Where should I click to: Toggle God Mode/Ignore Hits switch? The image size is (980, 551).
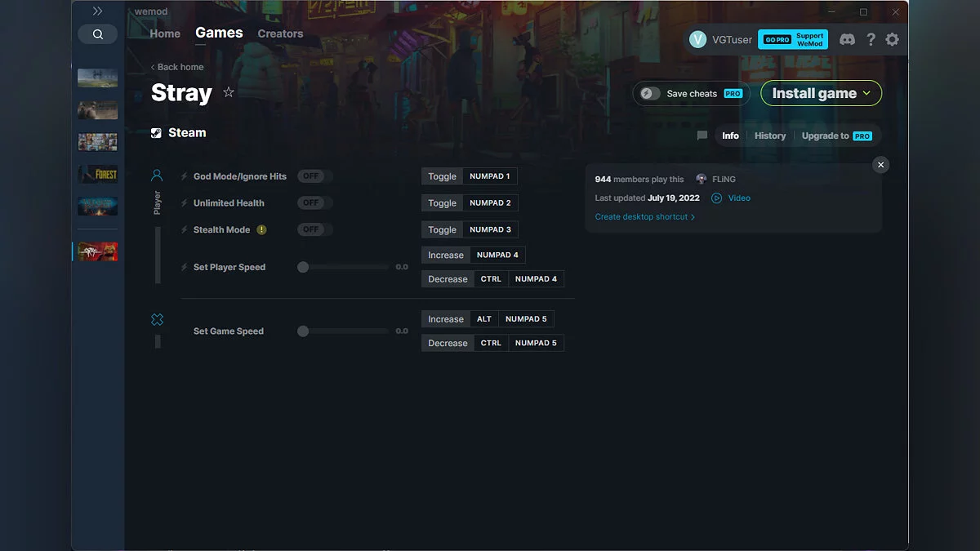point(314,176)
